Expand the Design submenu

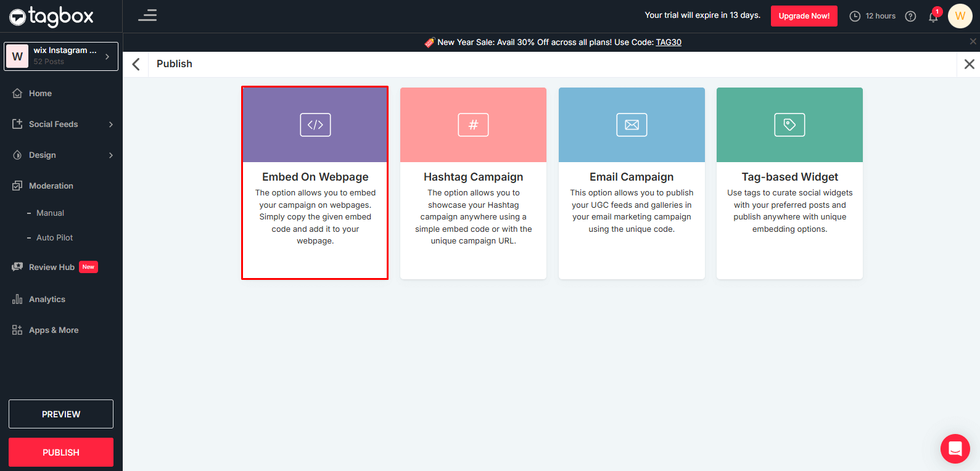point(111,155)
